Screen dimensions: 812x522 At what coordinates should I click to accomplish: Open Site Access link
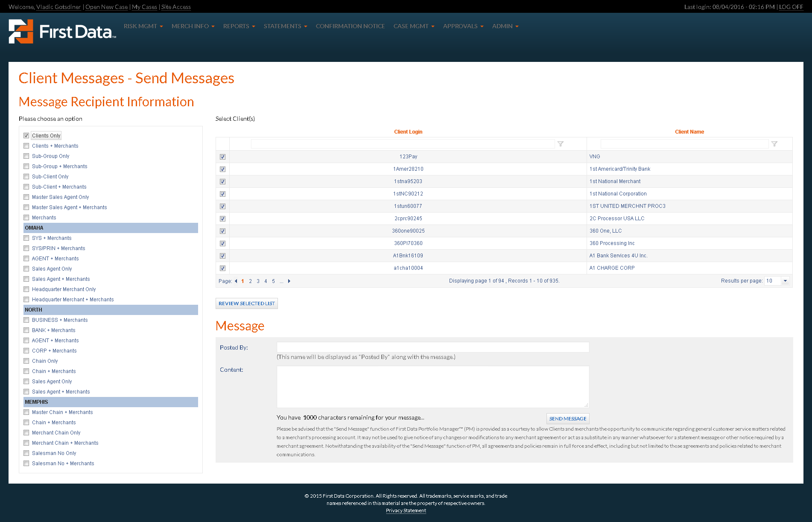(x=176, y=7)
